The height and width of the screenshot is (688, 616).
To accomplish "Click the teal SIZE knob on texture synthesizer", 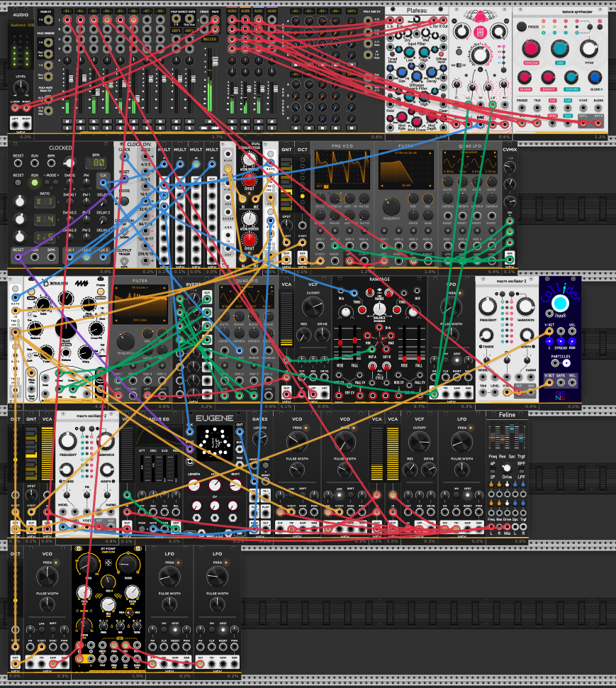I will 559,48.
